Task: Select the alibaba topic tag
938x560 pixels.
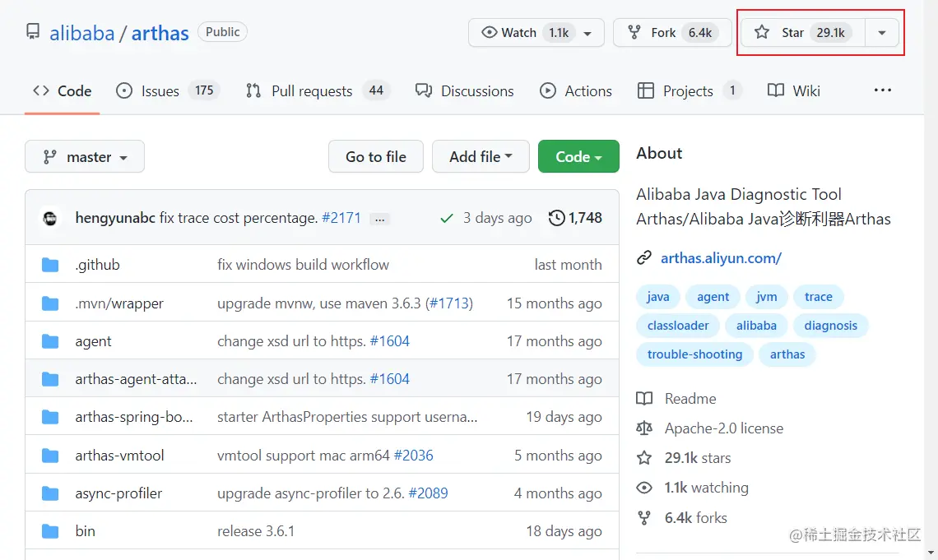Action: pos(756,326)
